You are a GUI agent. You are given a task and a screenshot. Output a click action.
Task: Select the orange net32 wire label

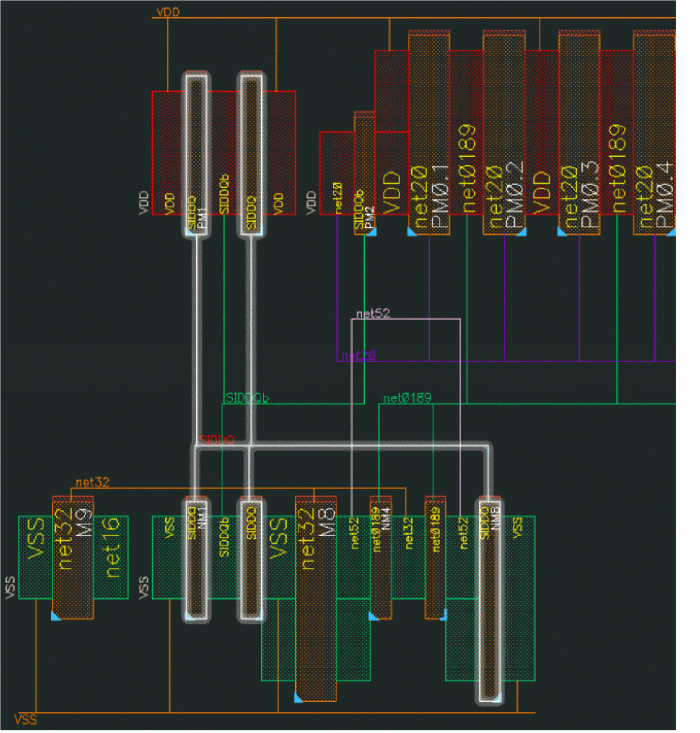[91, 482]
